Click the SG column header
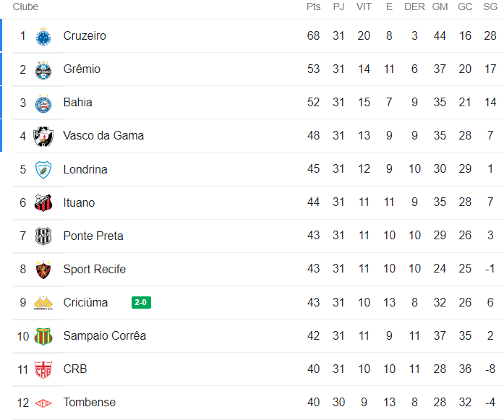Viewport: 504px width, 420px height. pos(490,7)
